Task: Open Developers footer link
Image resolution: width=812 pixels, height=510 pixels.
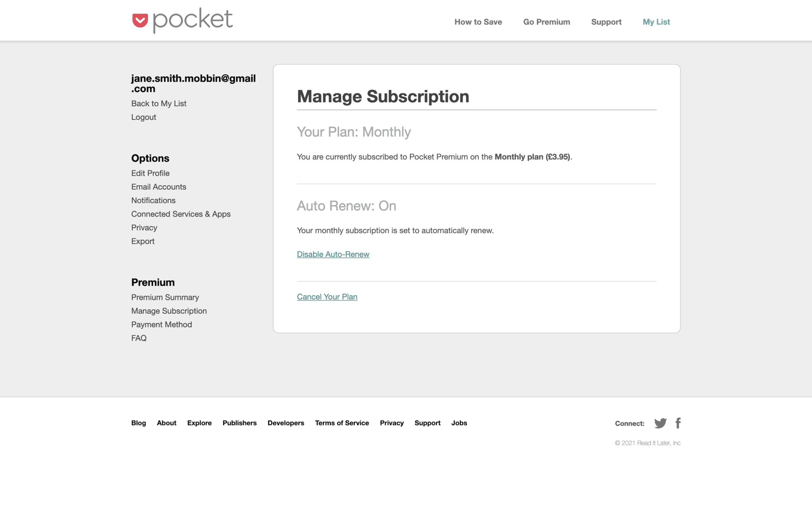Action: coord(286,423)
